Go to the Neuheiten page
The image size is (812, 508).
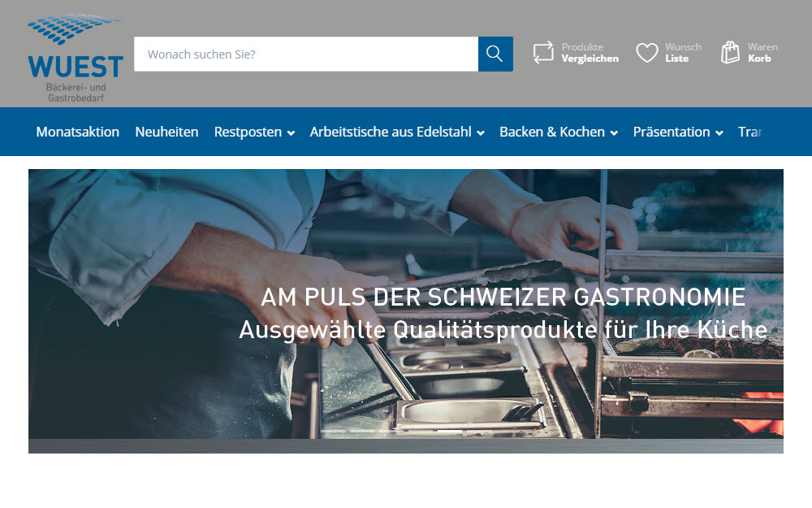[x=166, y=132]
